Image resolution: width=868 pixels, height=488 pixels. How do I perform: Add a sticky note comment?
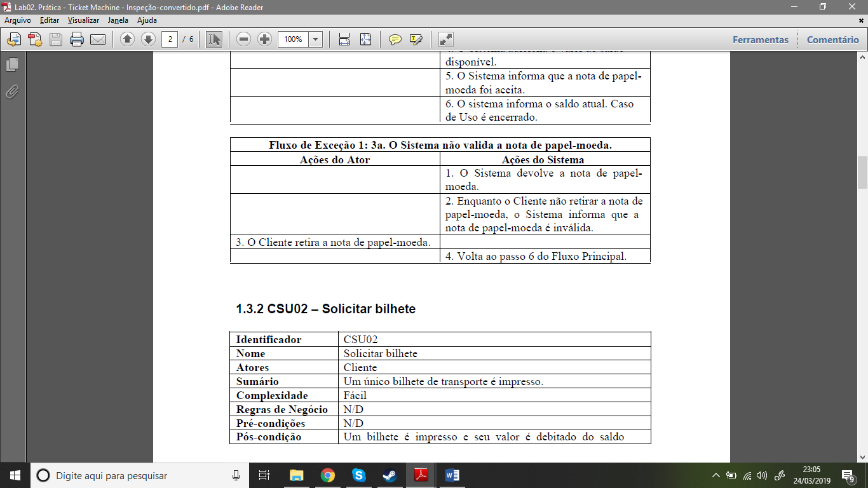395,39
